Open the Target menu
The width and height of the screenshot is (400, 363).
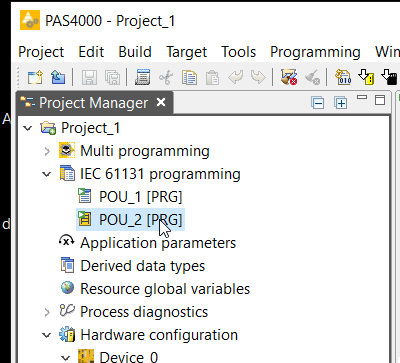(187, 52)
